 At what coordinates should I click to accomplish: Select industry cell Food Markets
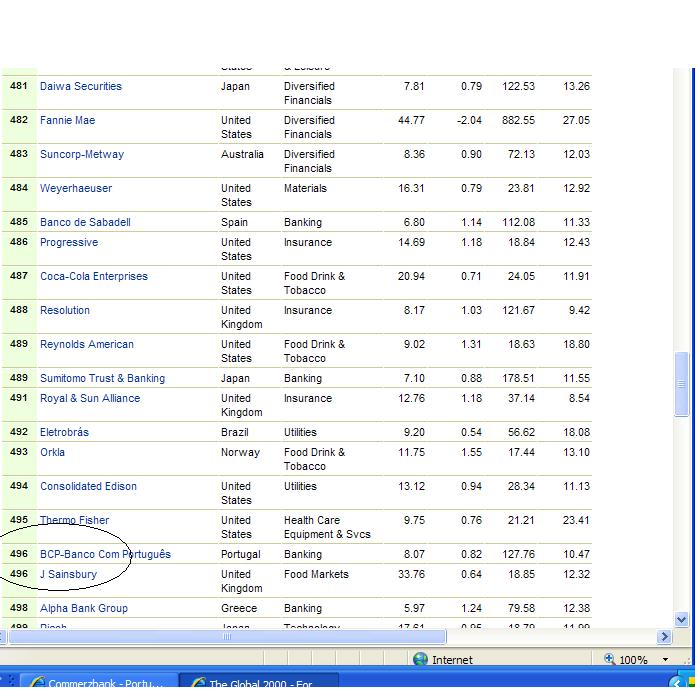316,574
